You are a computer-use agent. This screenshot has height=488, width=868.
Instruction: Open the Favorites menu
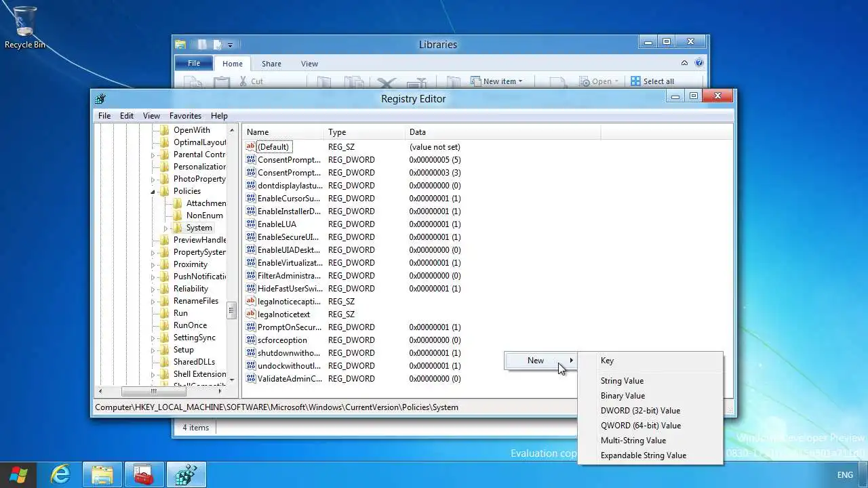tap(185, 116)
